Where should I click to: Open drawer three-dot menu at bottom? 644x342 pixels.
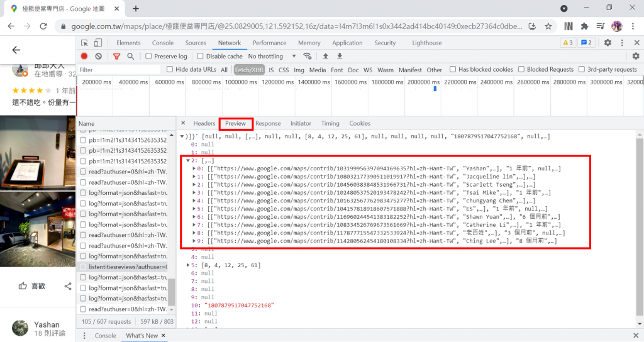click(x=84, y=336)
